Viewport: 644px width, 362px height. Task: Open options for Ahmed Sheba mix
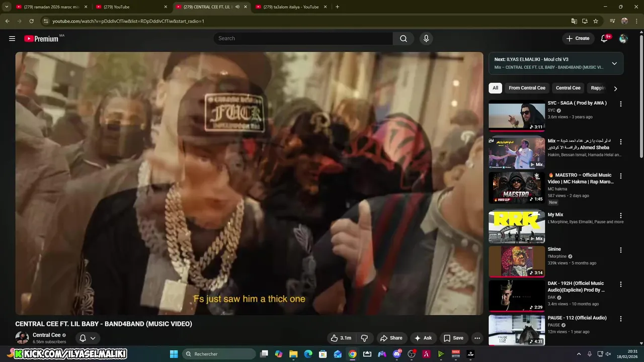pyautogui.click(x=620, y=142)
